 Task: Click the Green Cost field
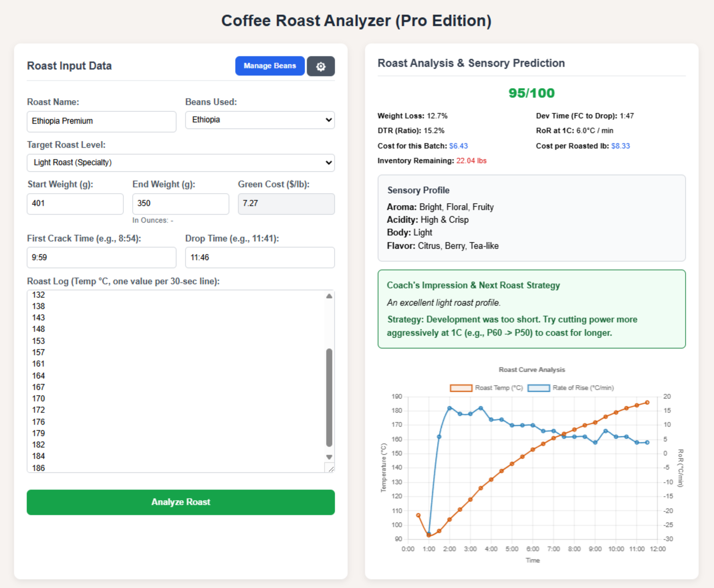(286, 204)
